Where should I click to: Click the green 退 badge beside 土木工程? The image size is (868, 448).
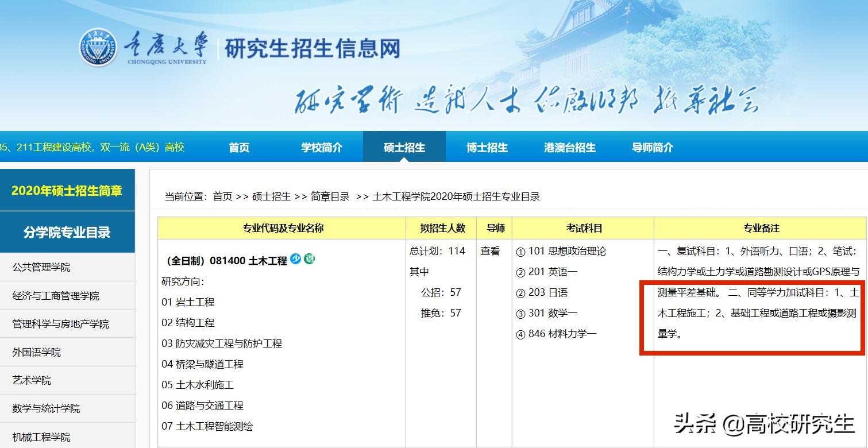[x=310, y=259]
